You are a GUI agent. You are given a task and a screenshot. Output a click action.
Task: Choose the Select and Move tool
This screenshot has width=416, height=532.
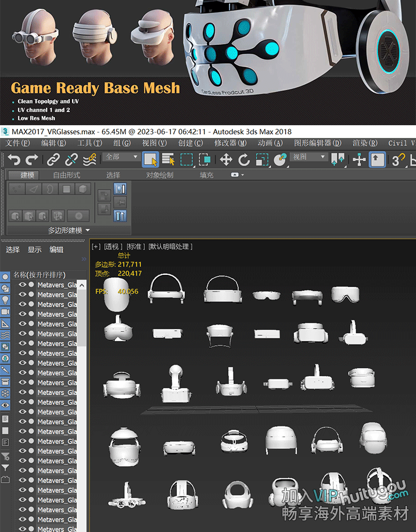(x=226, y=160)
